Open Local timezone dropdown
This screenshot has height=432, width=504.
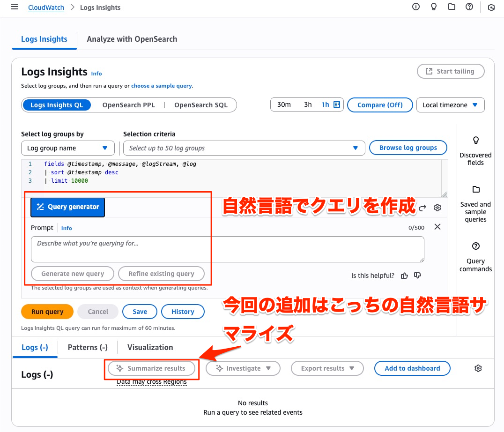point(450,105)
